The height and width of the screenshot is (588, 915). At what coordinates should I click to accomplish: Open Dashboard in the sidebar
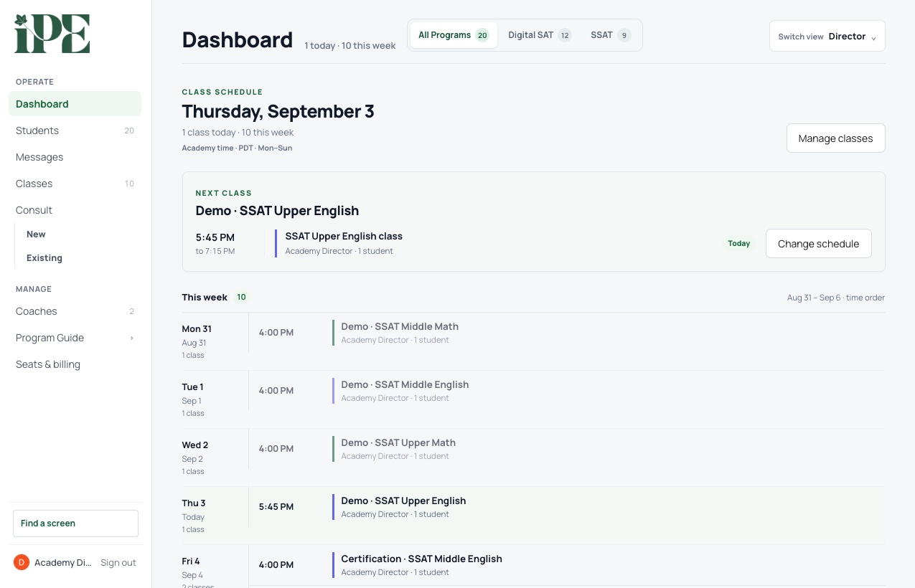click(75, 104)
